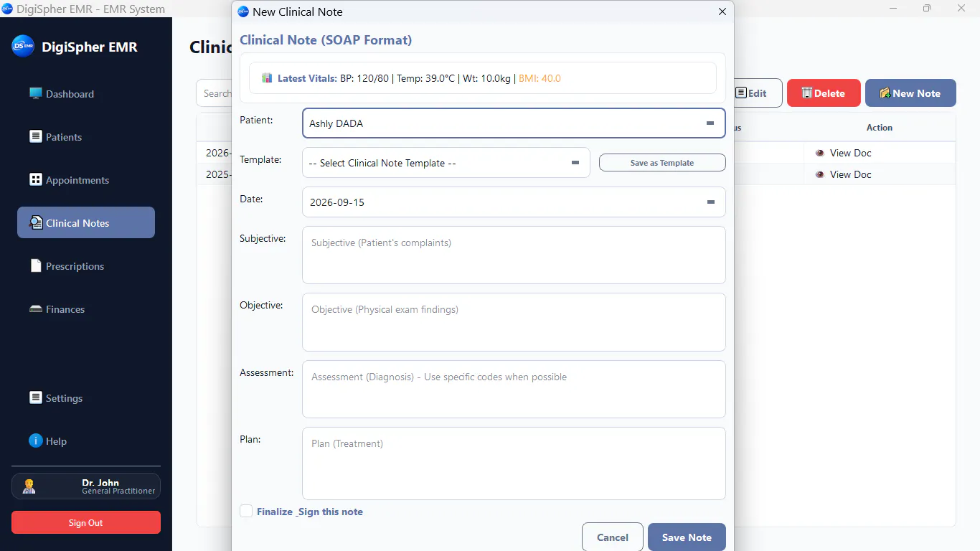The image size is (980, 551).
Task: Click the note icon on the New Note button
Action: tap(885, 93)
